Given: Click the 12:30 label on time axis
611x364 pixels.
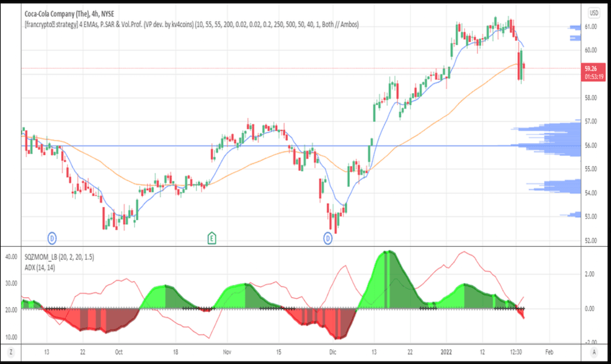Looking at the screenshot, I should [515, 352].
